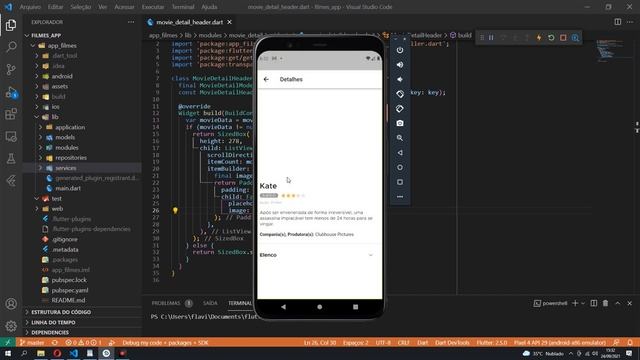Click the emulator volume down button

pyautogui.click(x=400, y=80)
